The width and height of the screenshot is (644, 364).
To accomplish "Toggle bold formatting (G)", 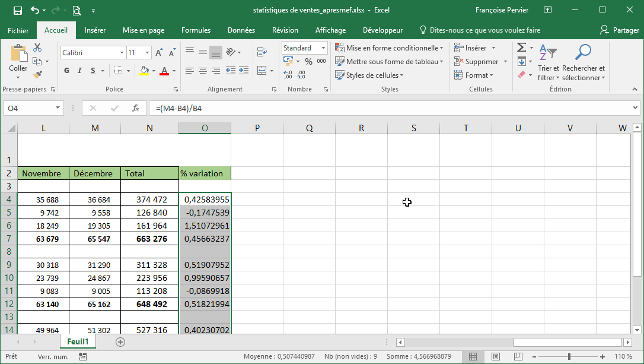I will [67, 71].
